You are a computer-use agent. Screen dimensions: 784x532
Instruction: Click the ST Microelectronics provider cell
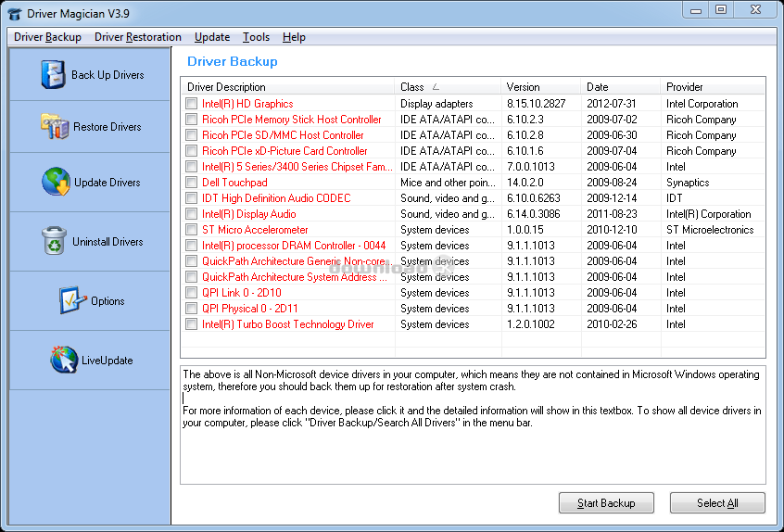click(710, 230)
